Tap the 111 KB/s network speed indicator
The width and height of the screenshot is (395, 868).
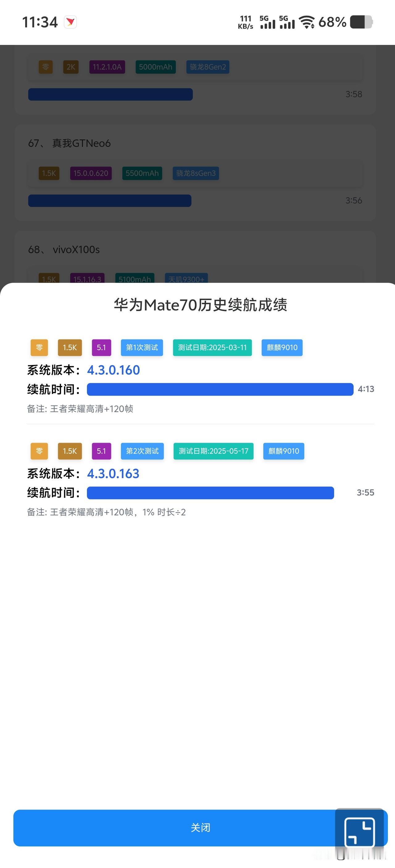point(246,22)
